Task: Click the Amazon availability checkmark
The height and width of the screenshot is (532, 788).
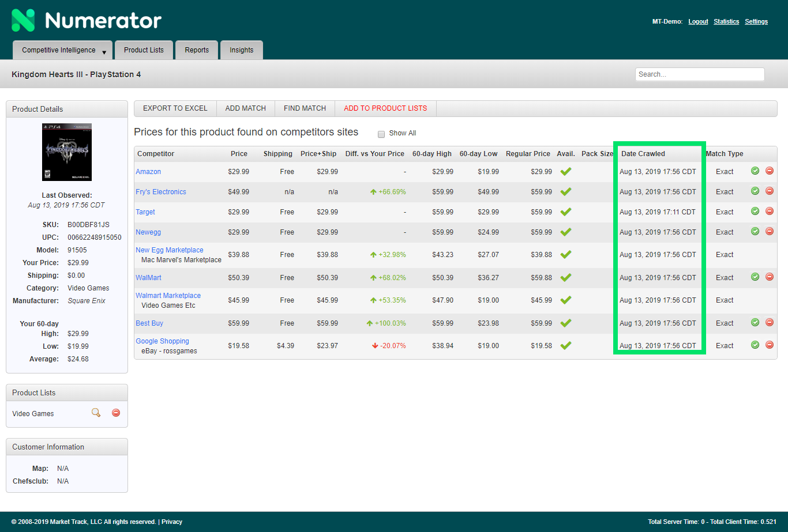Action: 565,171
